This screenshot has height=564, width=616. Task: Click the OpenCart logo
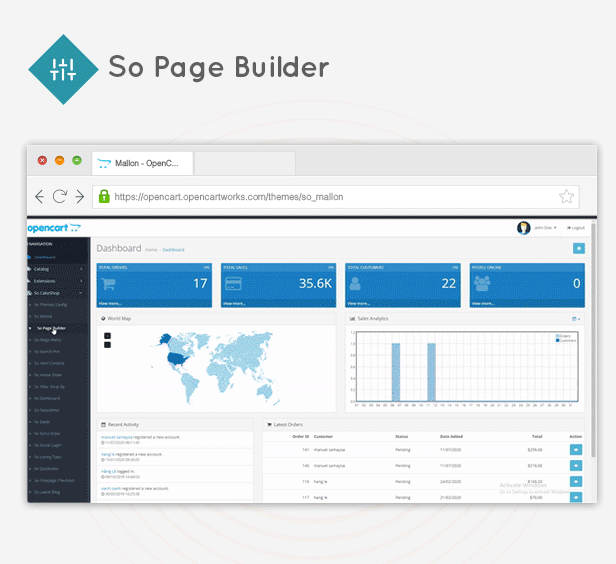click(54, 229)
